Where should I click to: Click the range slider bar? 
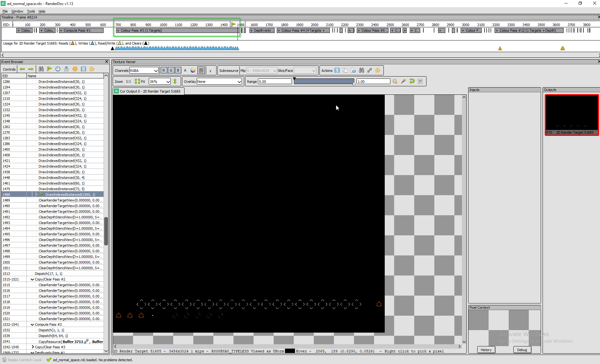pos(324,82)
